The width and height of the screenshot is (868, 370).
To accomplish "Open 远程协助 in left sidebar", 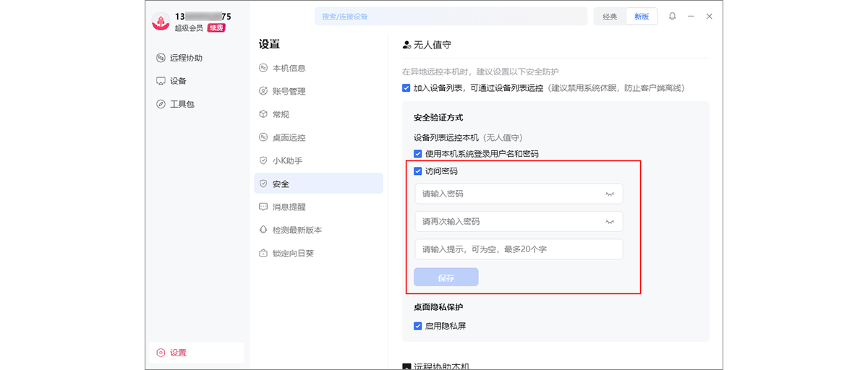I will 186,58.
